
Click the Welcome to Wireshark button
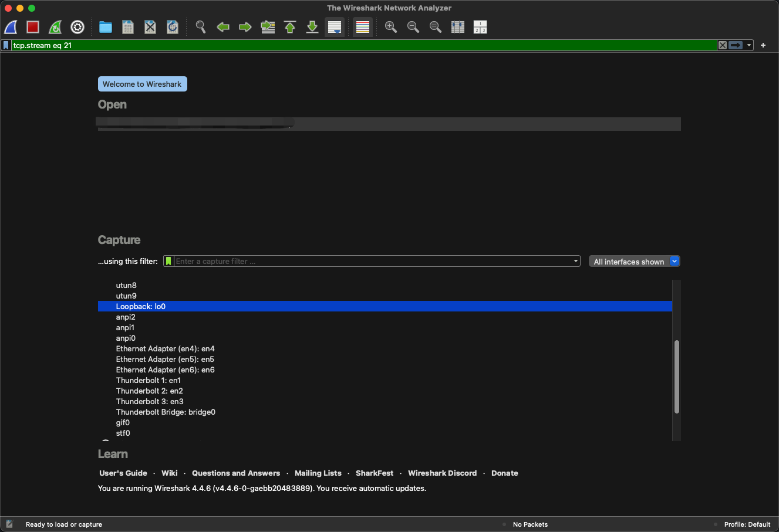[142, 84]
